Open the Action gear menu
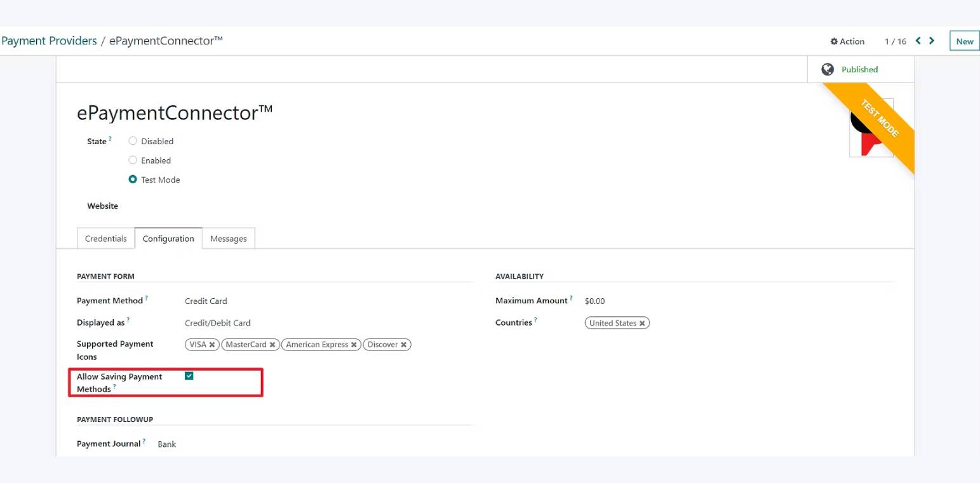This screenshot has width=980, height=483. click(x=847, y=41)
